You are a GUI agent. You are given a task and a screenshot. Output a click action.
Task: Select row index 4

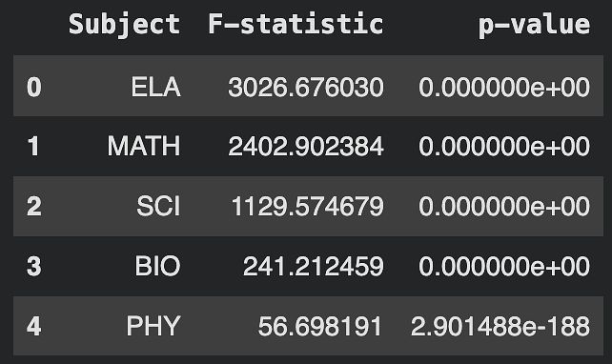click(34, 326)
